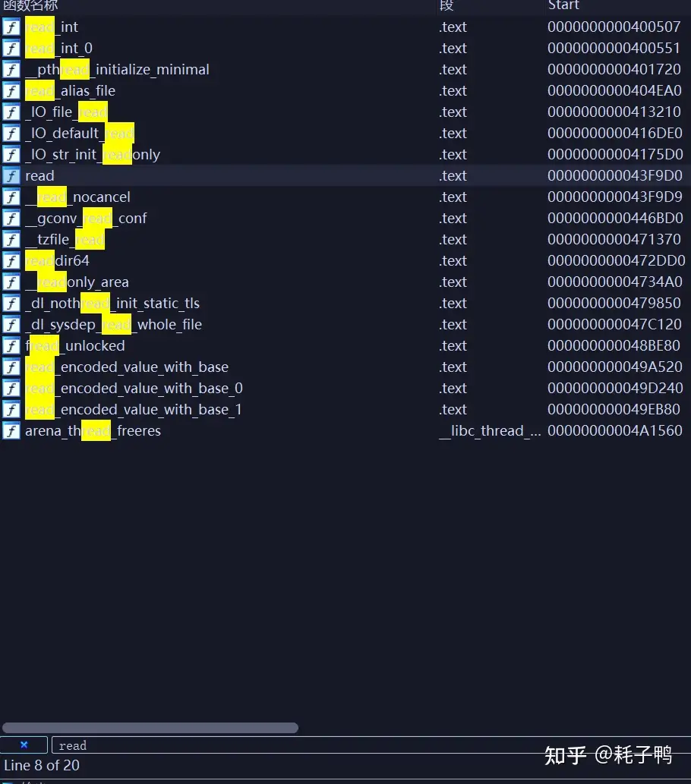The width and height of the screenshot is (691, 784).
Task: Click address 0000000000400507
Action: (x=614, y=27)
